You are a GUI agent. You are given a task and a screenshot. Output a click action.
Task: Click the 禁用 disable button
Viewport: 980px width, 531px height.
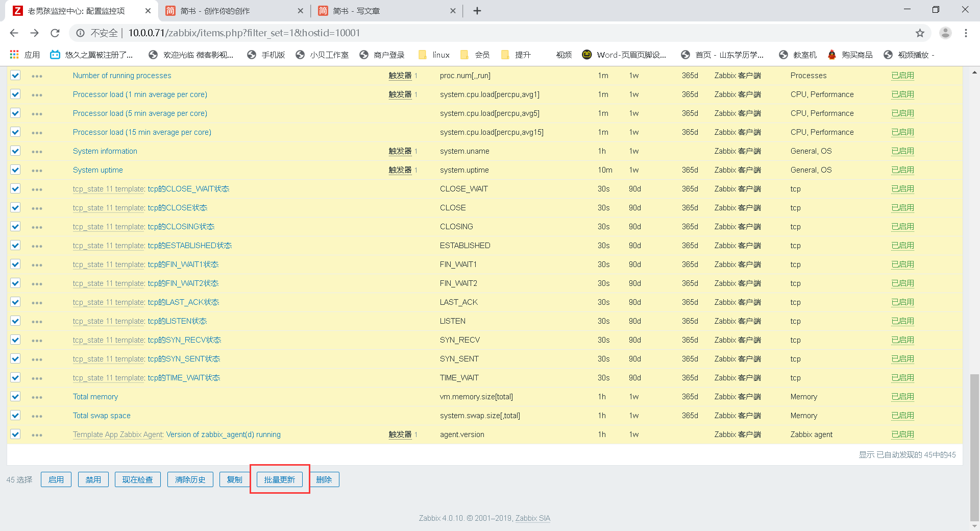point(93,479)
